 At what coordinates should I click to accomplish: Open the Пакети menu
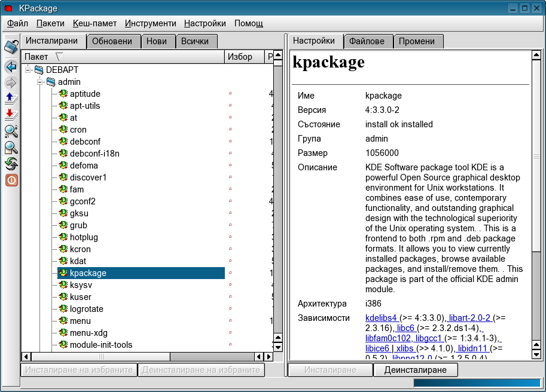tap(50, 23)
